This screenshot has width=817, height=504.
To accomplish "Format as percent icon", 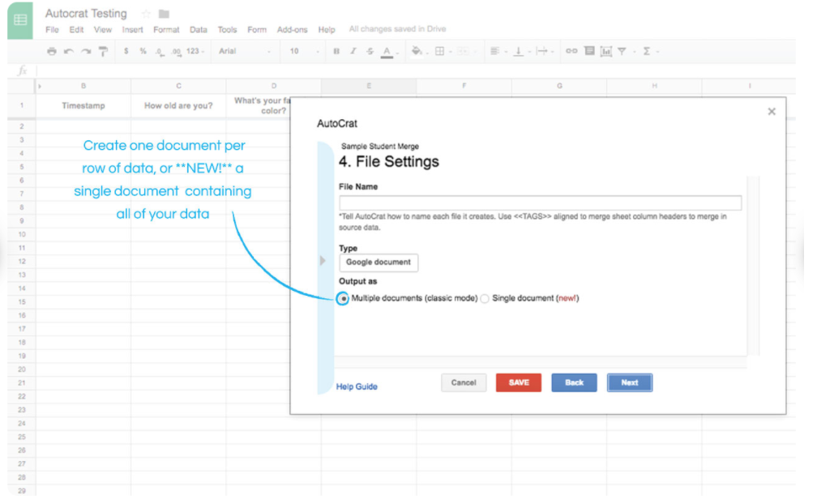I will pos(143,51).
